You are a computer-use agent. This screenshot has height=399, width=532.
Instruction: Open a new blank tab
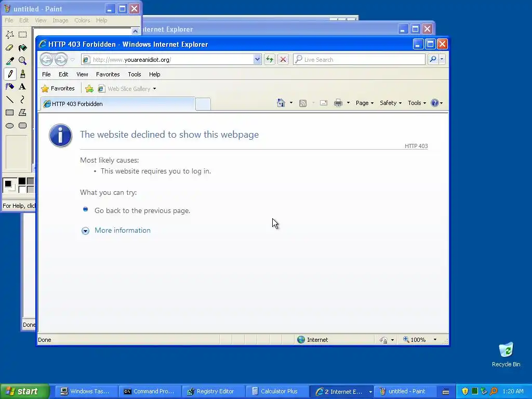203,104
